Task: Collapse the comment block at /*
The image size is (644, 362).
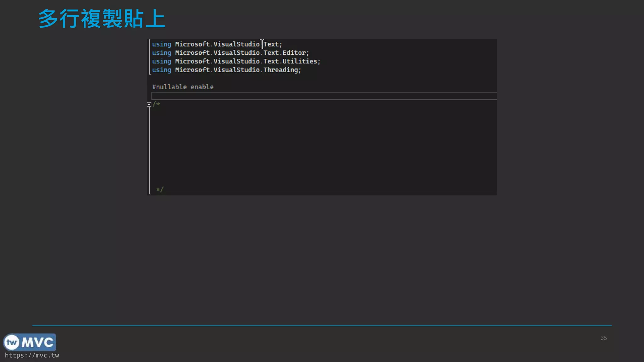Action: tap(149, 104)
